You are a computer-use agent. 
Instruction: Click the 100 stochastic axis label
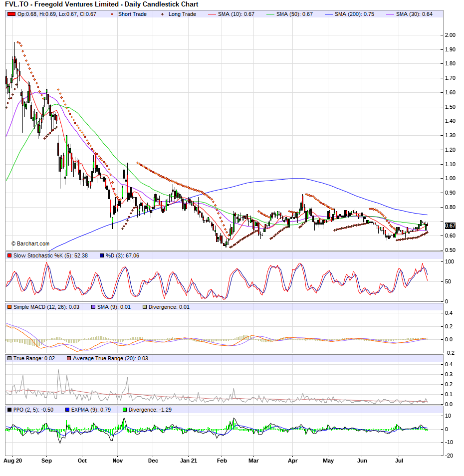click(x=450, y=261)
